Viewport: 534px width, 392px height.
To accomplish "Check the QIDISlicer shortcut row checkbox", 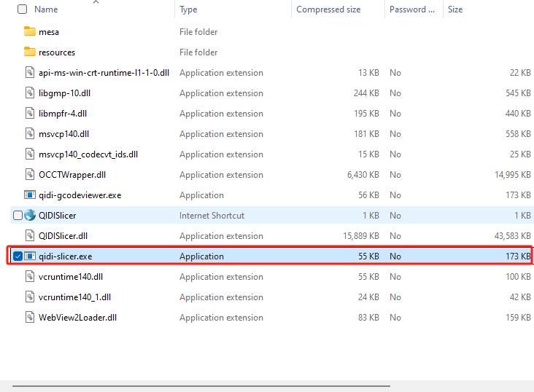I will 18,216.
